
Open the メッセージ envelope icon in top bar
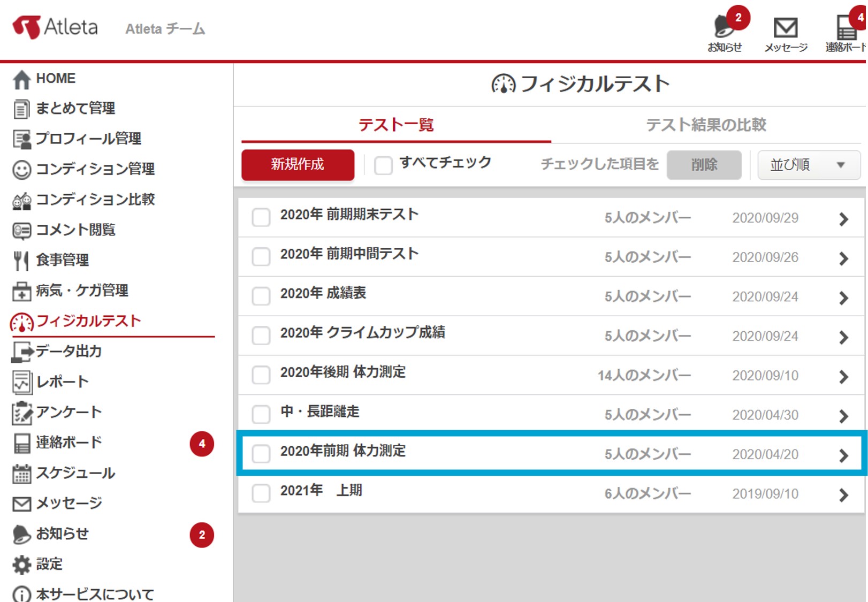[785, 28]
